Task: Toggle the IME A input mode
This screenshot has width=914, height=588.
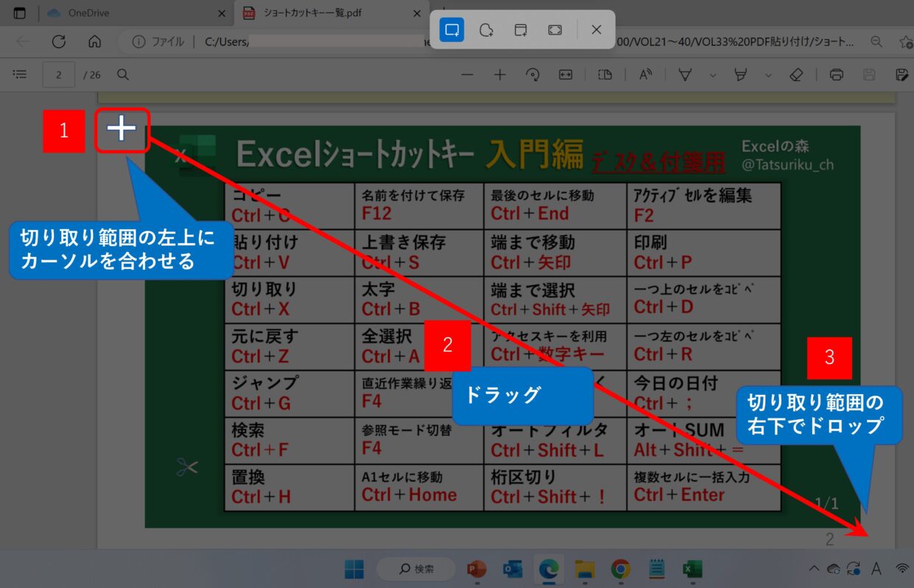Action: point(876,569)
